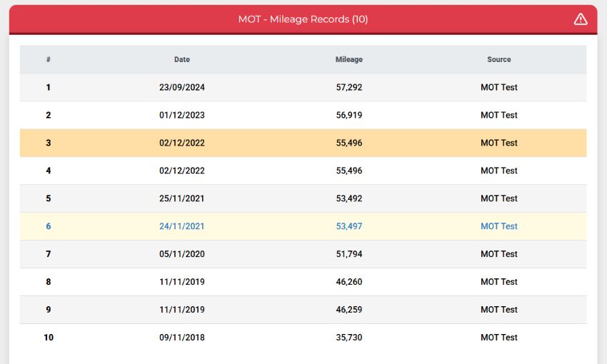This screenshot has height=364, width=607.
Task: Click row number 3 in orange row
Action: pos(49,143)
